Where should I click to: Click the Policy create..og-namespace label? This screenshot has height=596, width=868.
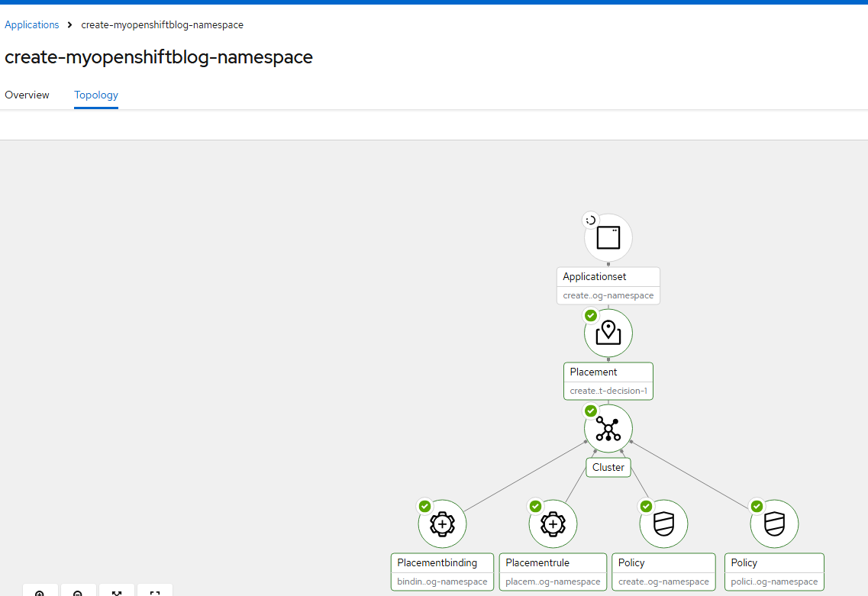[x=663, y=572]
